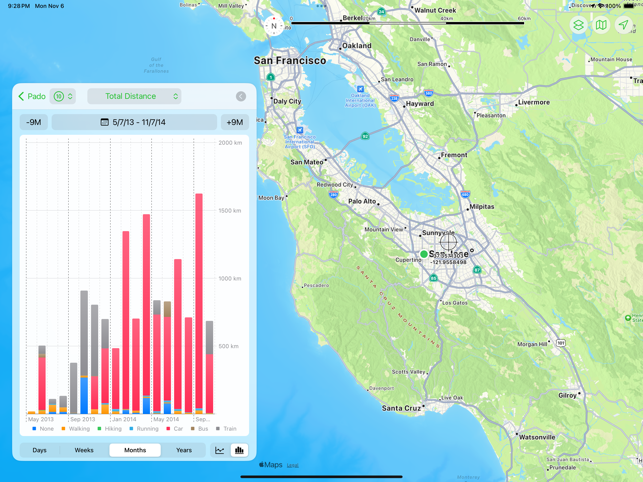Tap the 9:28 PM clock in status bar
This screenshot has width=643, height=482.
pos(19,6)
